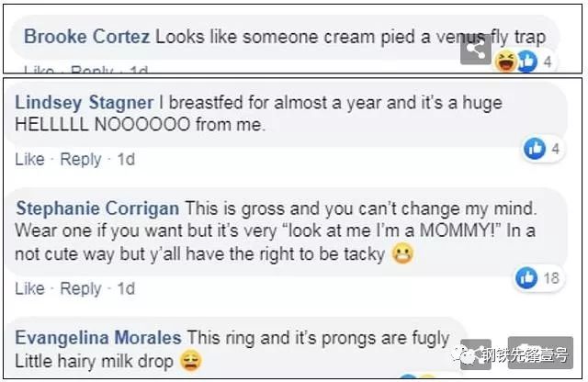
Task: Like Stephanie Corrigan's comment
Action: pos(29,288)
